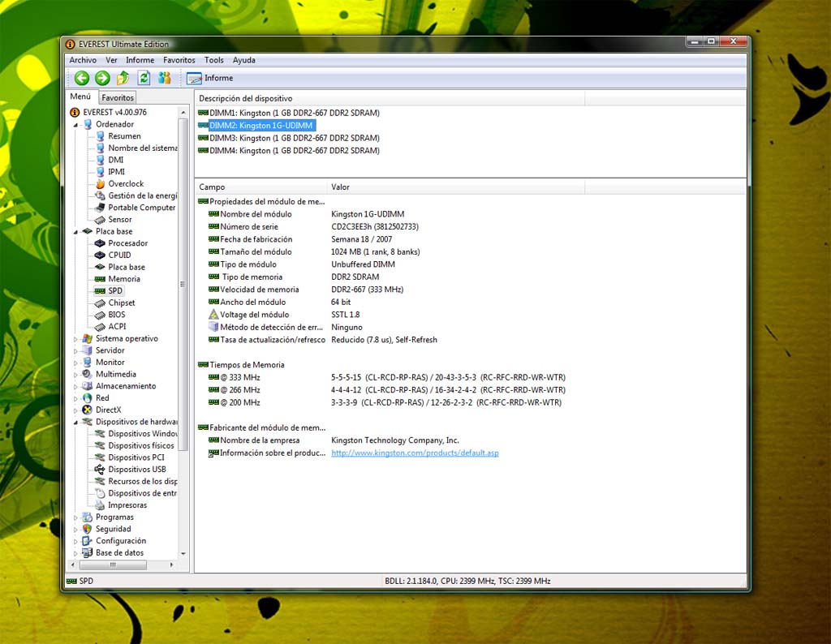Collapse the Placa base parent node
This screenshot has height=644, width=831.
tap(75, 232)
